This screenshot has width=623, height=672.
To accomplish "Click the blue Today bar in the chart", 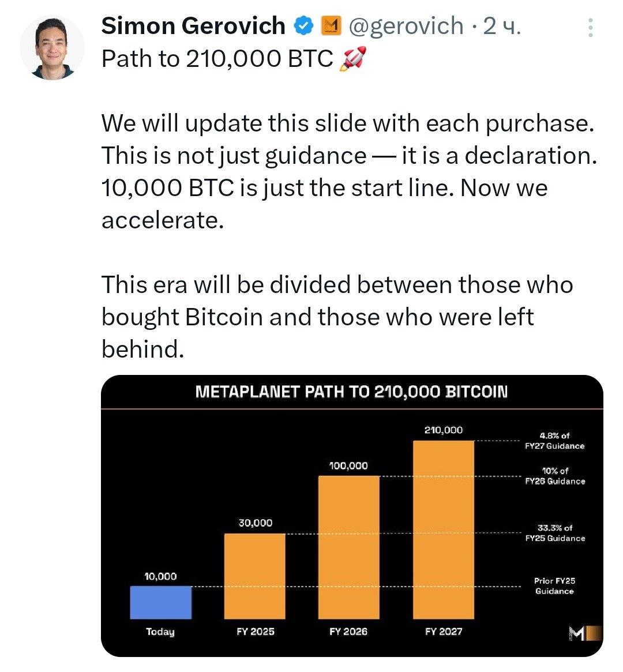I will pyautogui.click(x=161, y=602).
